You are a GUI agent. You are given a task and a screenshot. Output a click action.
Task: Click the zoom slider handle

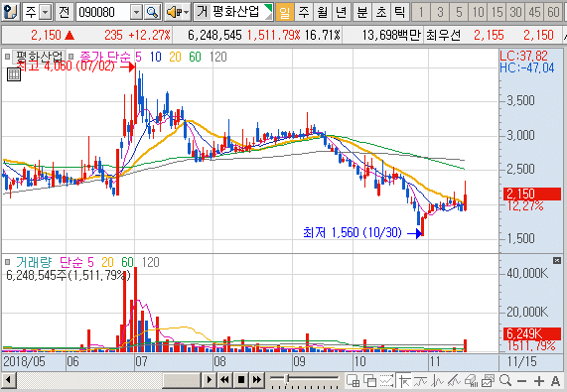point(288,379)
